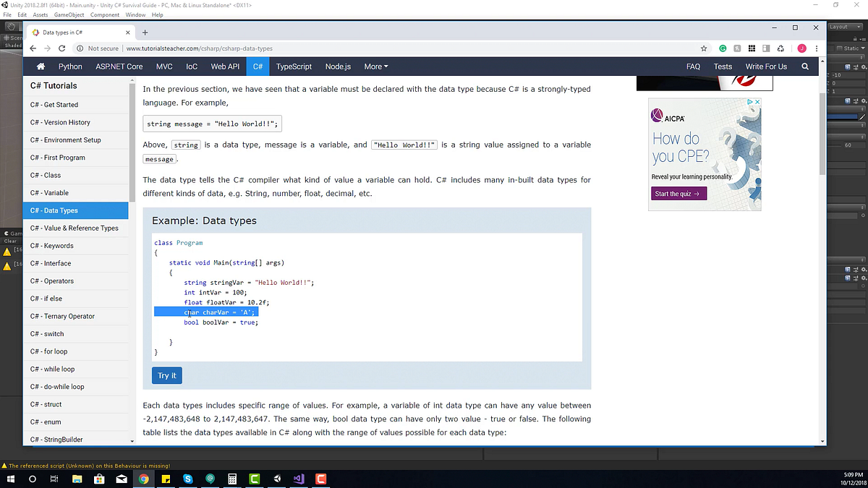This screenshot has width=868, height=488.
Task: Open Skype from the taskbar
Action: click(x=187, y=479)
